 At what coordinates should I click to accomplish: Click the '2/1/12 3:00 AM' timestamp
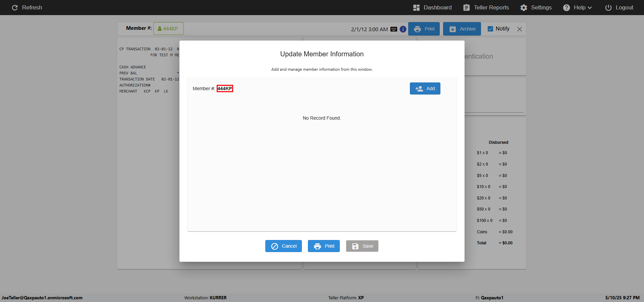369,29
